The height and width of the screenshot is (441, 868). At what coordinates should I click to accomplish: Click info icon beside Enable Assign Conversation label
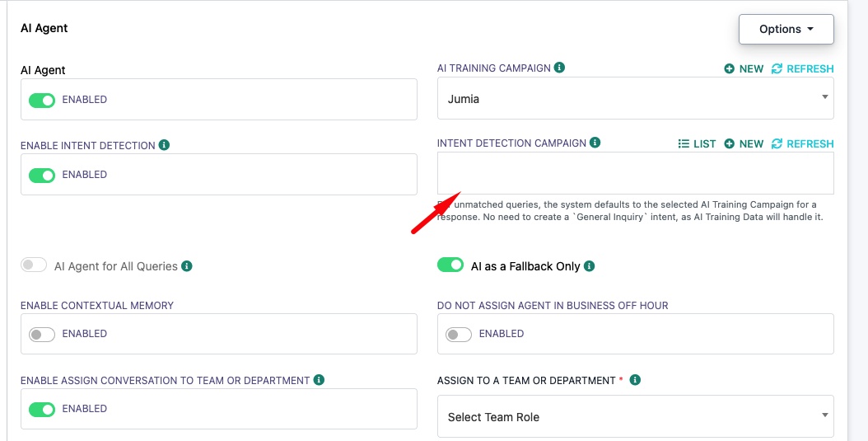319,379
